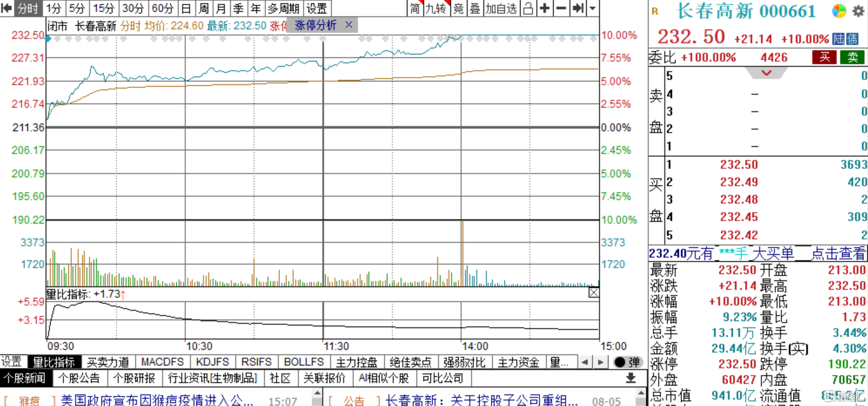Select the 买卖力道 indicator tab
Image resolution: width=868 pixels, height=406 pixels.
pyautogui.click(x=108, y=362)
